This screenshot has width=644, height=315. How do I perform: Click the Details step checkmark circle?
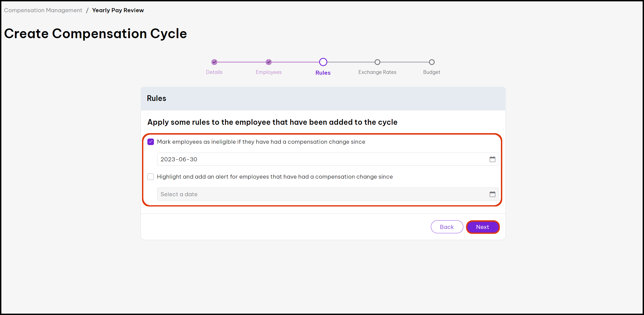pyautogui.click(x=214, y=62)
